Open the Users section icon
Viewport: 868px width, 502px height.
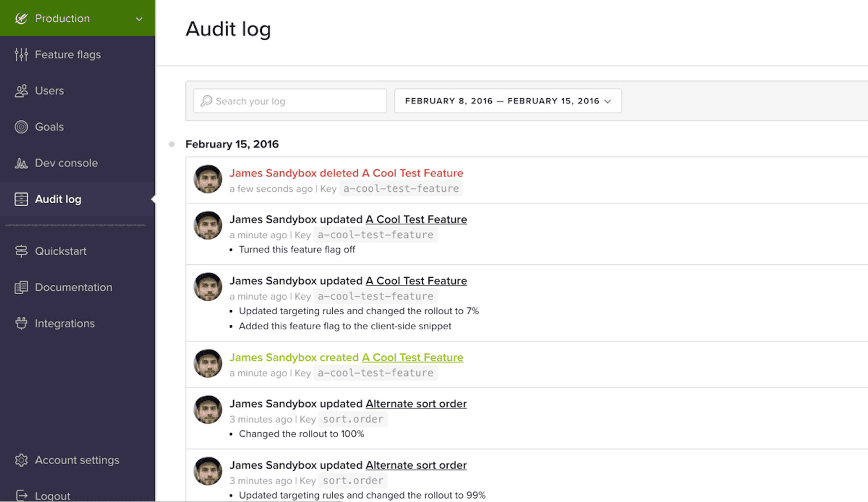(21, 90)
